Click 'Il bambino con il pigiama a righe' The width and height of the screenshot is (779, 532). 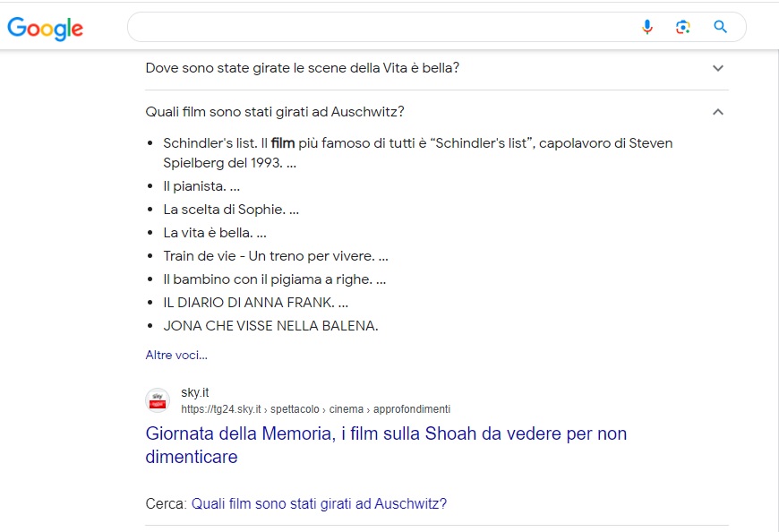click(274, 279)
